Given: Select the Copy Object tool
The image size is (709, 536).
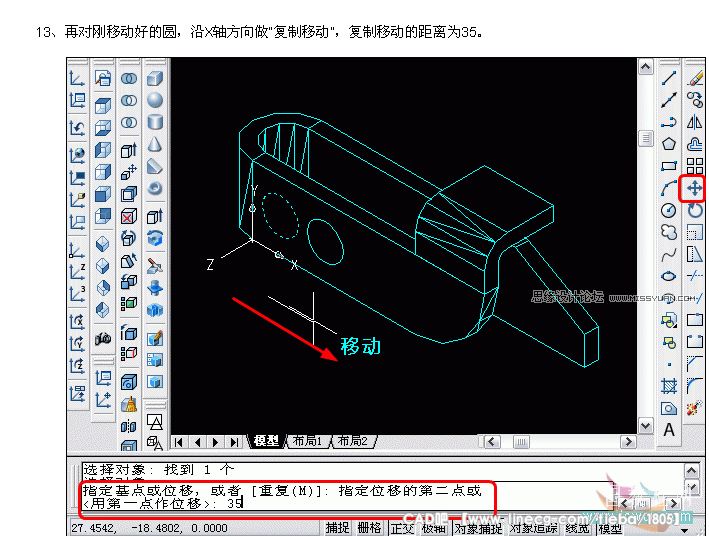Looking at the screenshot, I should (695, 100).
